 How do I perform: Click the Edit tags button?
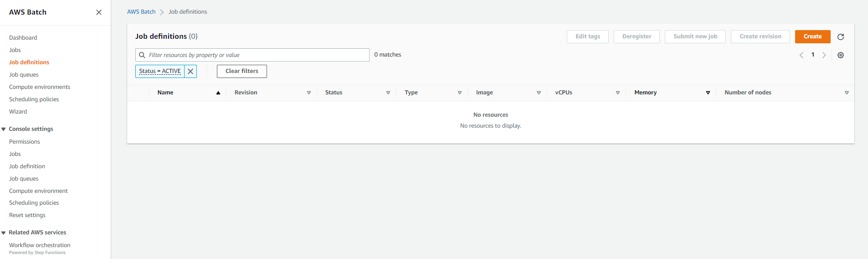[587, 36]
